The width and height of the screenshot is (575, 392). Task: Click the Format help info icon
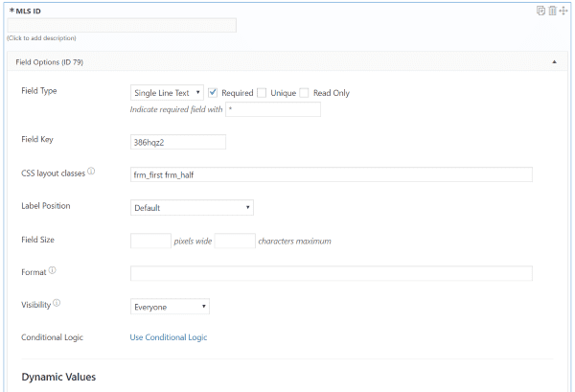(x=52, y=270)
